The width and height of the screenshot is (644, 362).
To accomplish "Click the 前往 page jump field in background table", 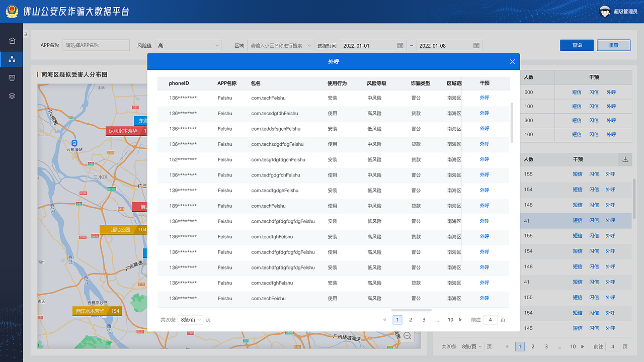I will 612,346.
